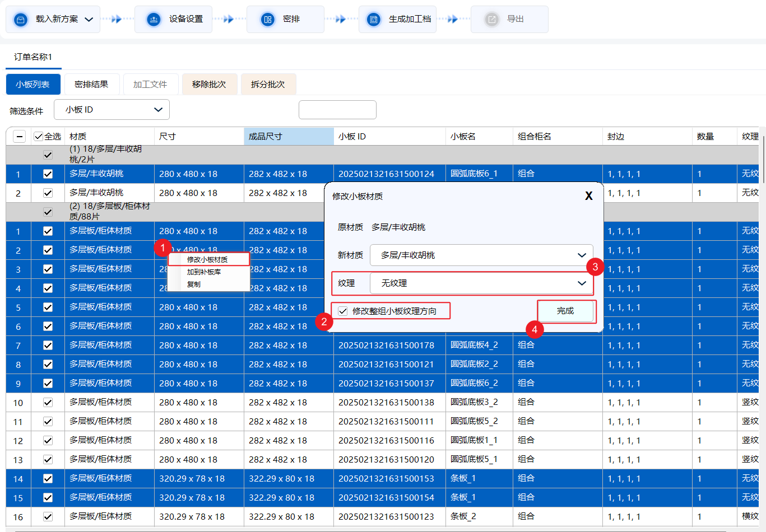Open the 载入新方案 dropdown arrow
This screenshot has height=532, width=766.
89,20
